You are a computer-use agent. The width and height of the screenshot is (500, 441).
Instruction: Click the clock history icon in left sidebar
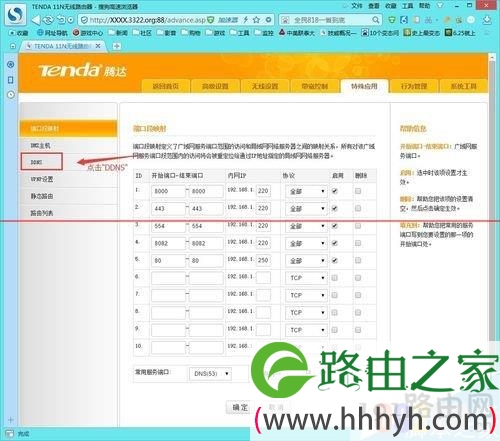click(x=11, y=95)
